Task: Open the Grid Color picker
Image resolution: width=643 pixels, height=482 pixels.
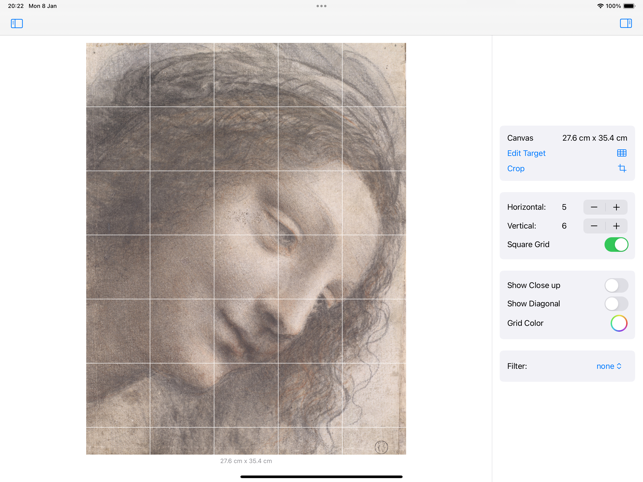Action: (619, 323)
